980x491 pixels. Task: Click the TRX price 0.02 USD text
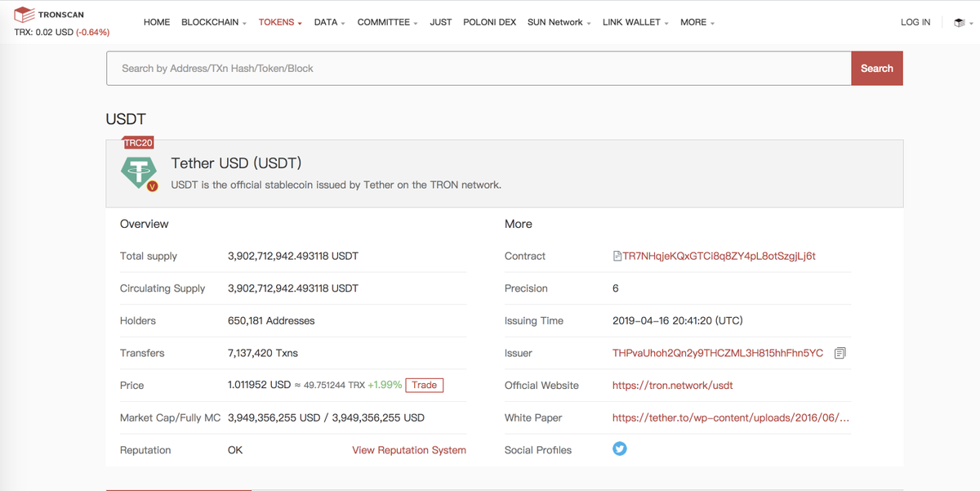point(43,33)
